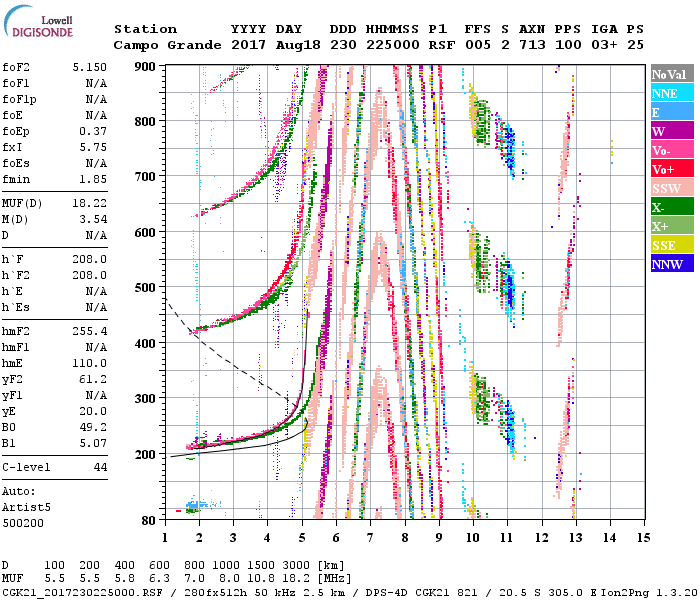700x600 pixels.
Task: Select the NNE cyan legend swatch
Action: tap(672, 93)
